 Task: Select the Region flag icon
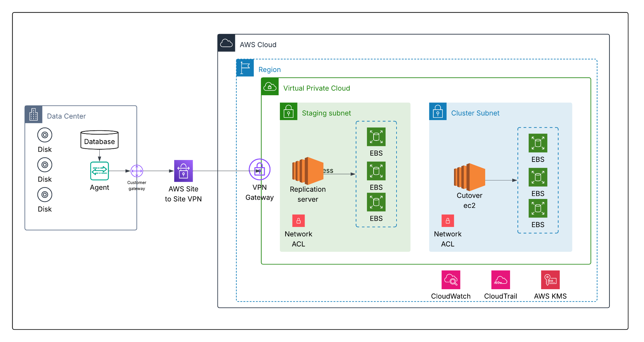[245, 68]
